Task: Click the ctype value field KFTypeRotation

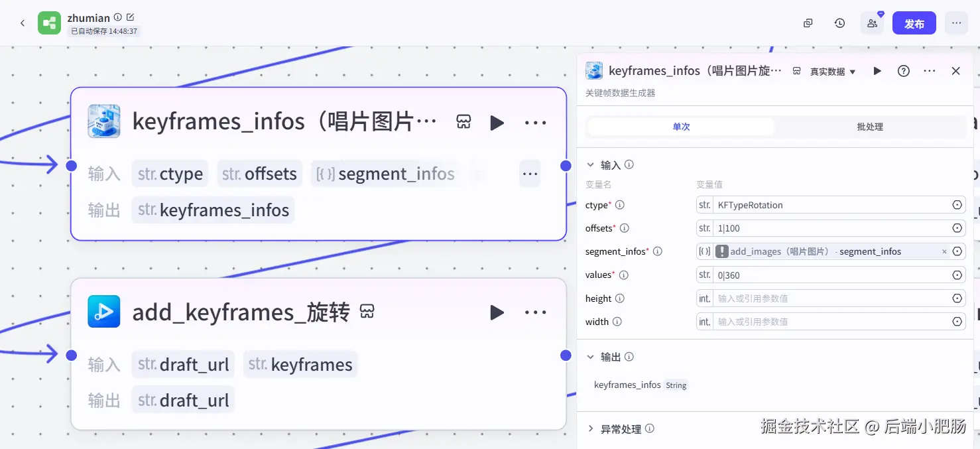Action: (x=831, y=205)
